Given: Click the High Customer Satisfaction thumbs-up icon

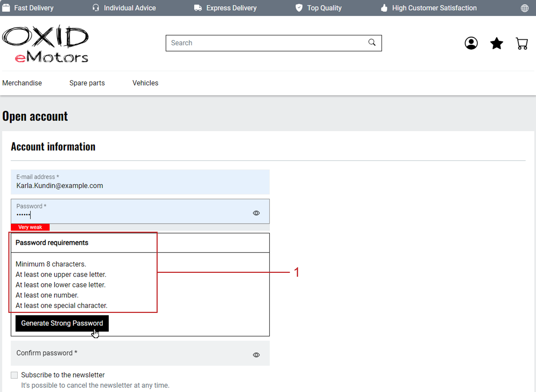Looking at the screenshot, I should click(384, 8).
